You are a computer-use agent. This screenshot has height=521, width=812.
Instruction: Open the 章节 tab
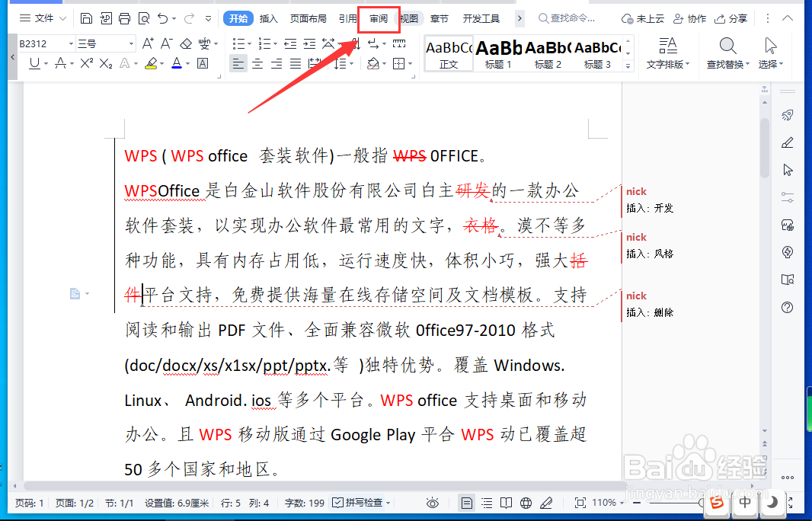click(x=440, y=18)
